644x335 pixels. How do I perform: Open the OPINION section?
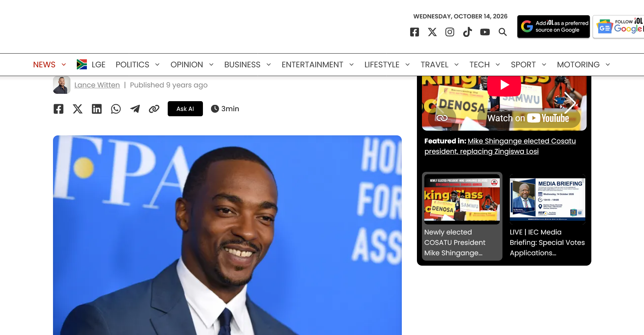tap(187, 65)
